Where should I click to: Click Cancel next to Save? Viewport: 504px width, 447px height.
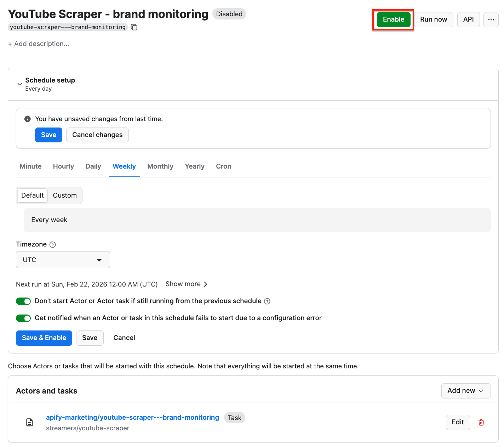pos(124,338)
